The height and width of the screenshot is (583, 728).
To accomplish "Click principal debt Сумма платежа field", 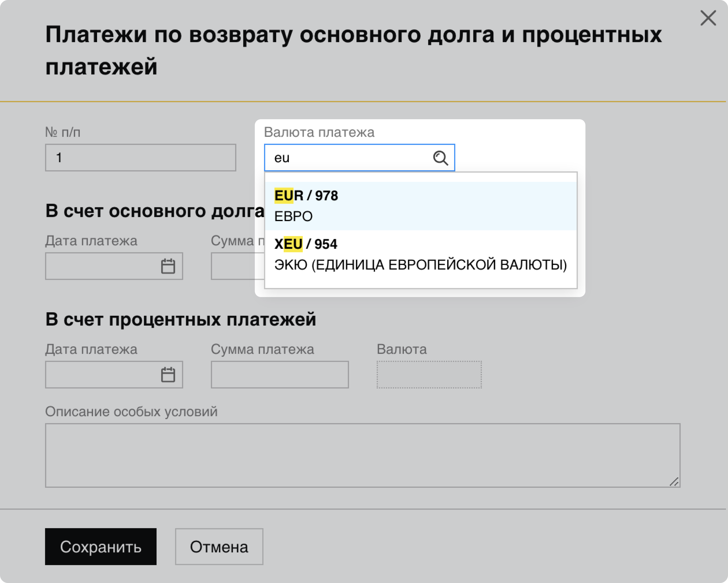I will (x=233, y=266).
